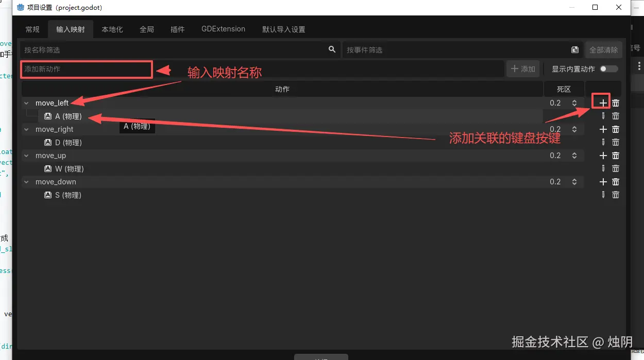Remove the S (物理) key event

616,195
